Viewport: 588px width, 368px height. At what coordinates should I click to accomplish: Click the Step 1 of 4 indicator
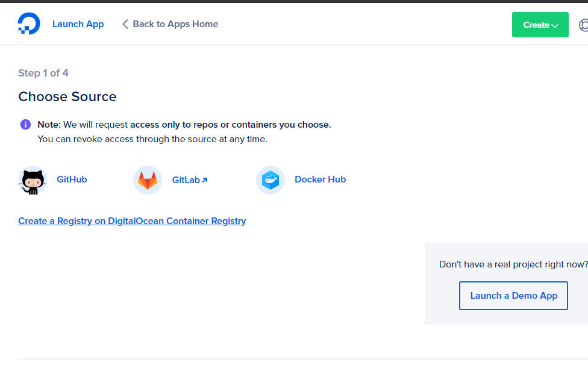[43, 73]
